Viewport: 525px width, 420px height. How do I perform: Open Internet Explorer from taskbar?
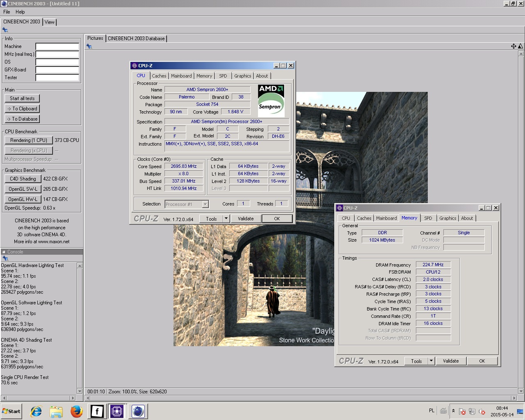click(36, 411)
